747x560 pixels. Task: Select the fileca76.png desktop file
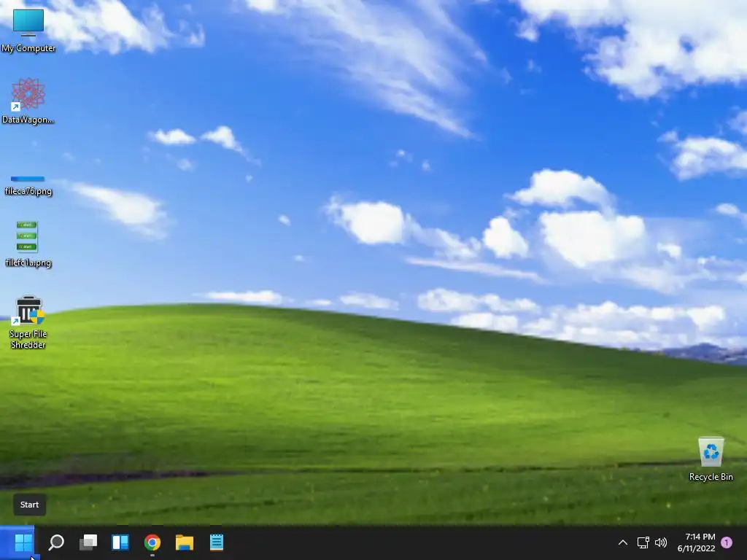point(28,185)
